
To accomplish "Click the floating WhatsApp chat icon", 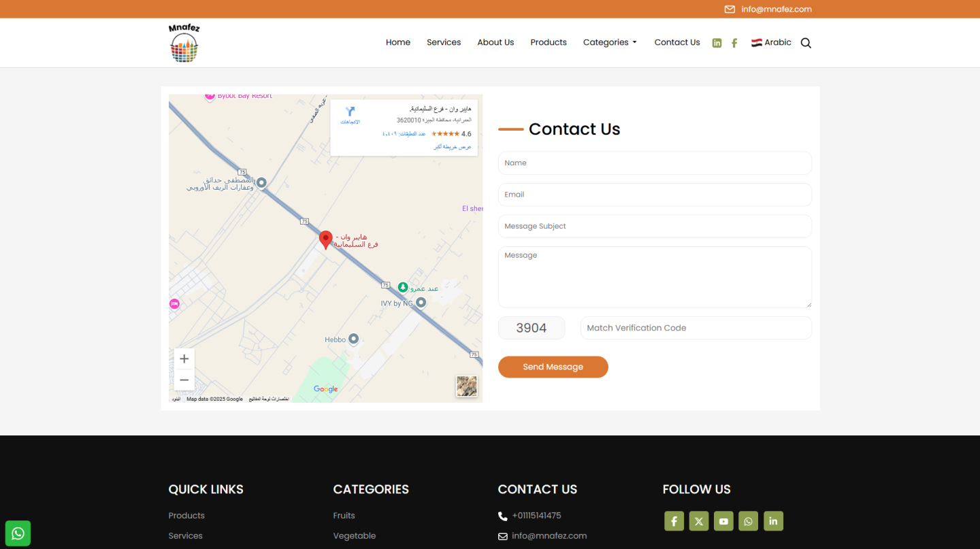I will [18, 533].
